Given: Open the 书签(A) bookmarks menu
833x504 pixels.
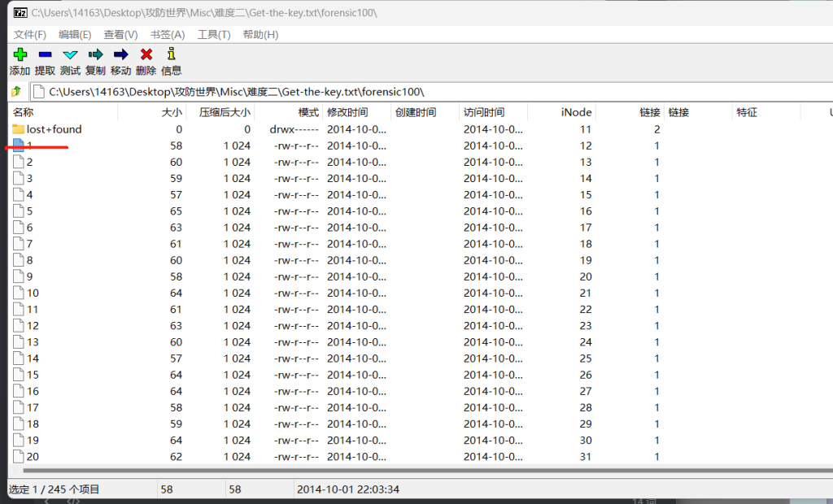Looking at the screenshot, I should tap(167, 34).
